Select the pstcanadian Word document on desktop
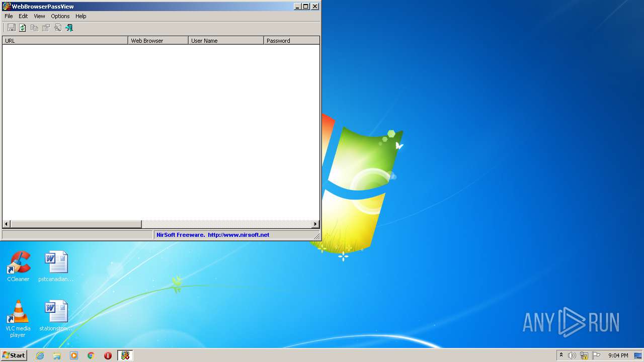Viewport: 644px width, 362px height. [56, 267]
